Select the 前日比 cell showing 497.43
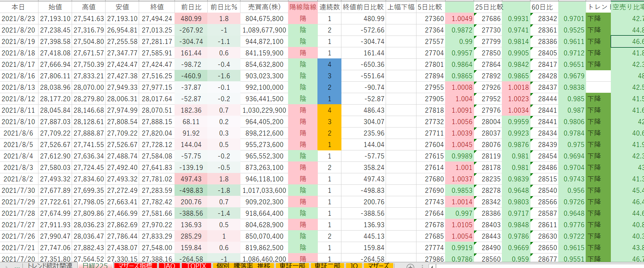This screenshot has width=644, height=268. (191, 179)
